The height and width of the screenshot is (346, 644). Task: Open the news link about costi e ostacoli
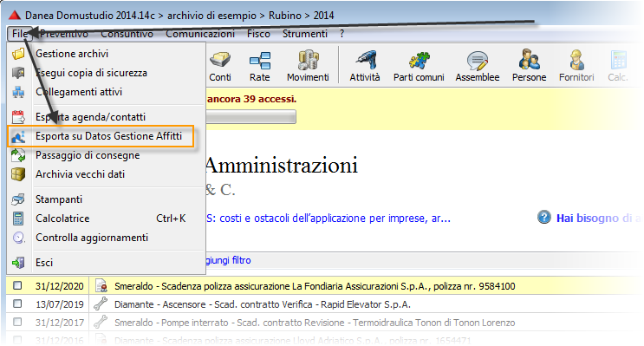point(329,219)
